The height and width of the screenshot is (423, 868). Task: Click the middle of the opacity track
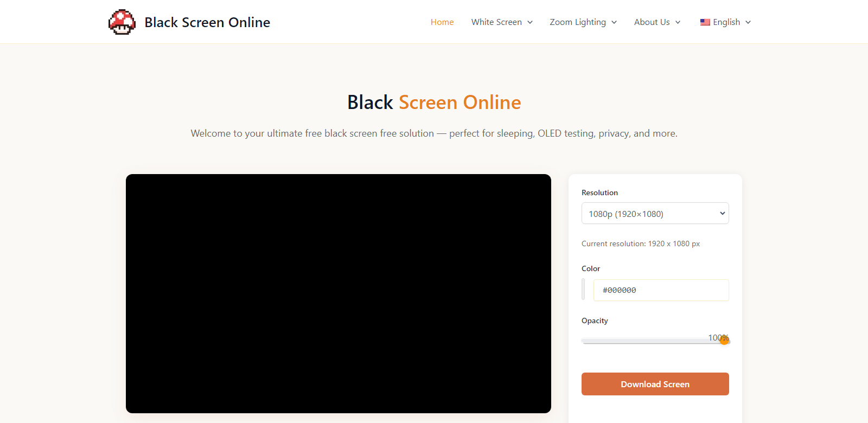click(655, 341)
